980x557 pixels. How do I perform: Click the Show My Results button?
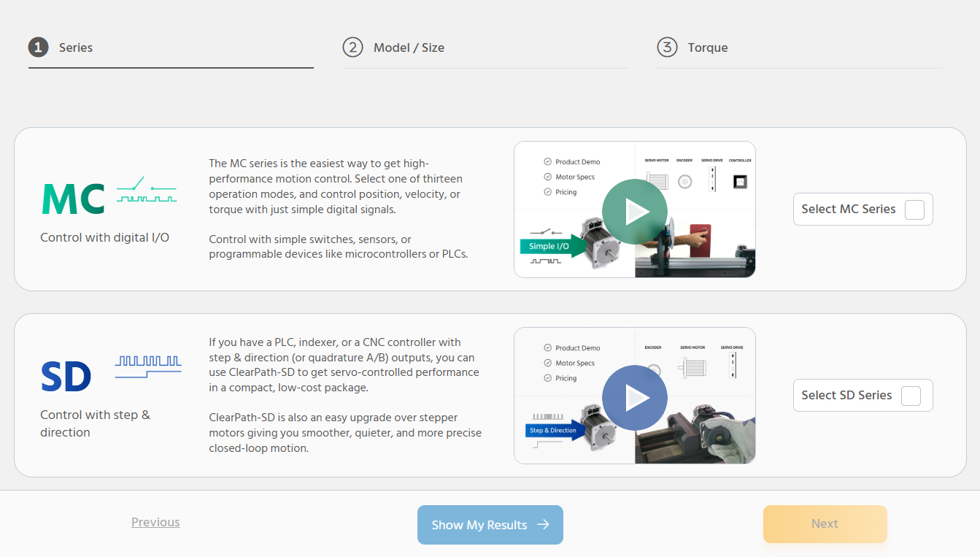pos(490,524)
